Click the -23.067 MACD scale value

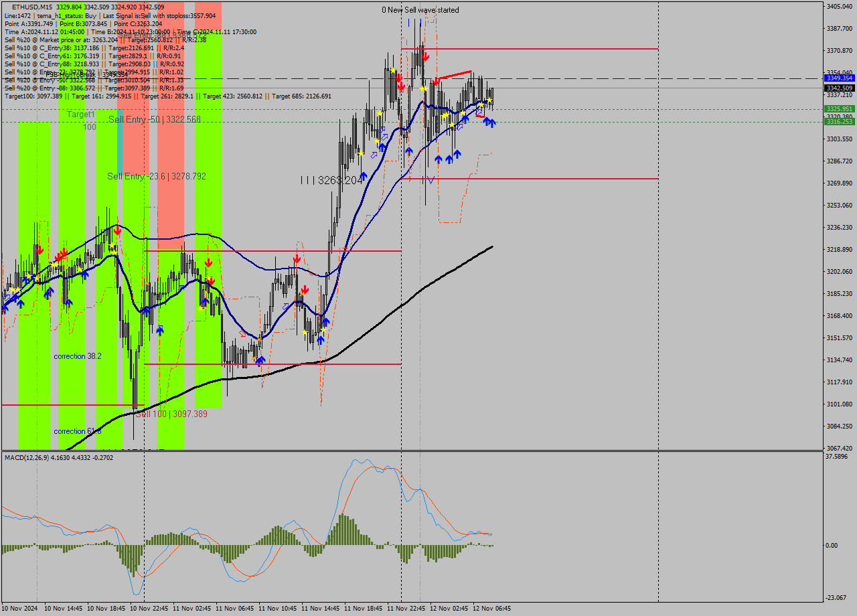837,597
